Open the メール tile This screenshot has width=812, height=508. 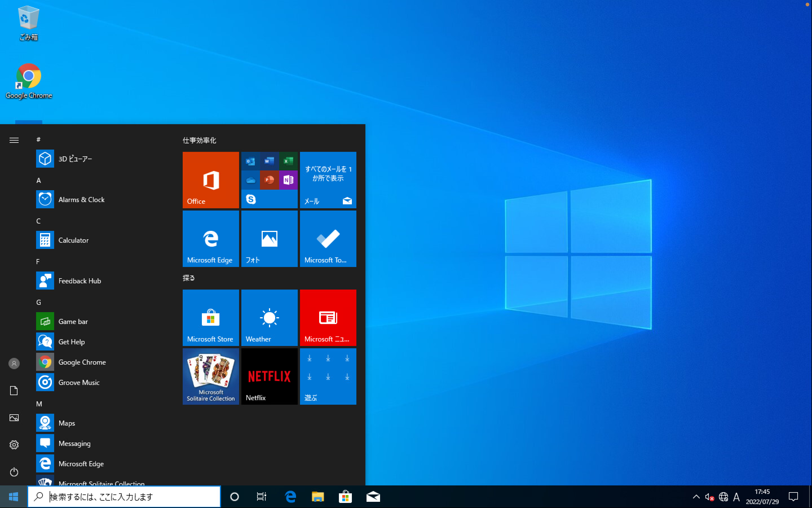tap(328, 180)
